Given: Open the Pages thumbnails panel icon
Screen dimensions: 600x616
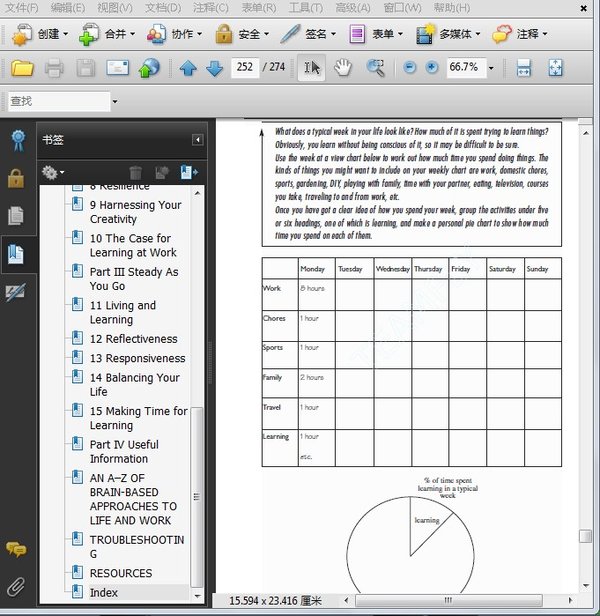Looking at the screenshot, I should [x=16, y=216].
